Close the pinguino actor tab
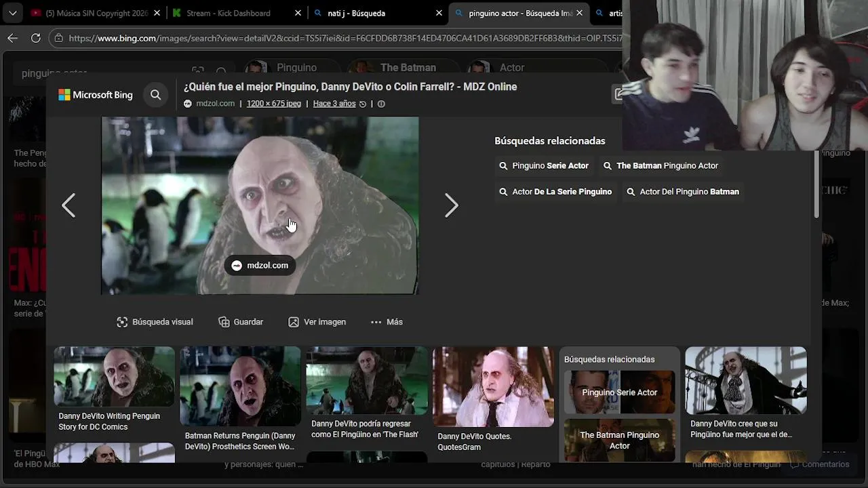This screenshot has height=488, width=868. 579,13
